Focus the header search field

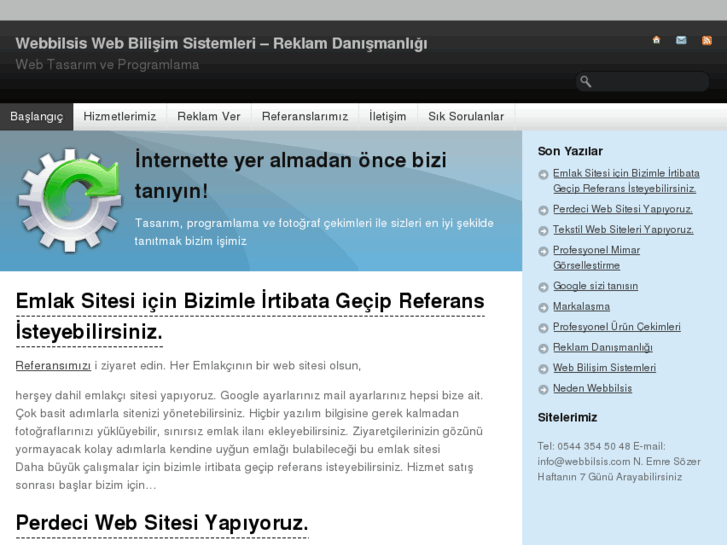click(643, 82)
